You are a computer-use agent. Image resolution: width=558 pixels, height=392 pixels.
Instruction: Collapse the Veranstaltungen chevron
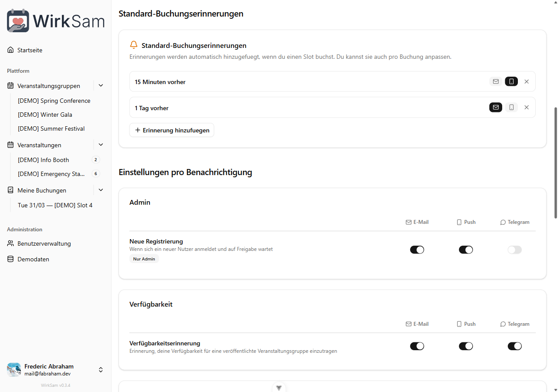(101, 145)
